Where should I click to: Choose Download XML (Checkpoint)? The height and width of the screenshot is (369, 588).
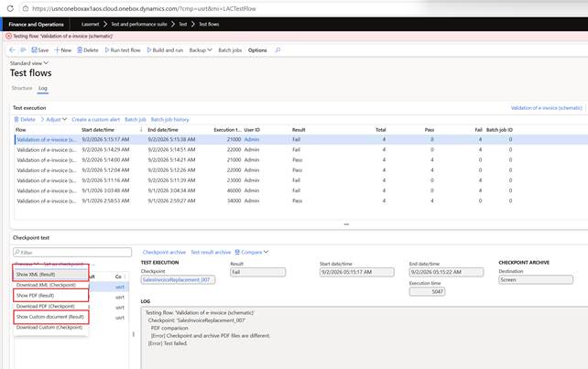point(51,285)
